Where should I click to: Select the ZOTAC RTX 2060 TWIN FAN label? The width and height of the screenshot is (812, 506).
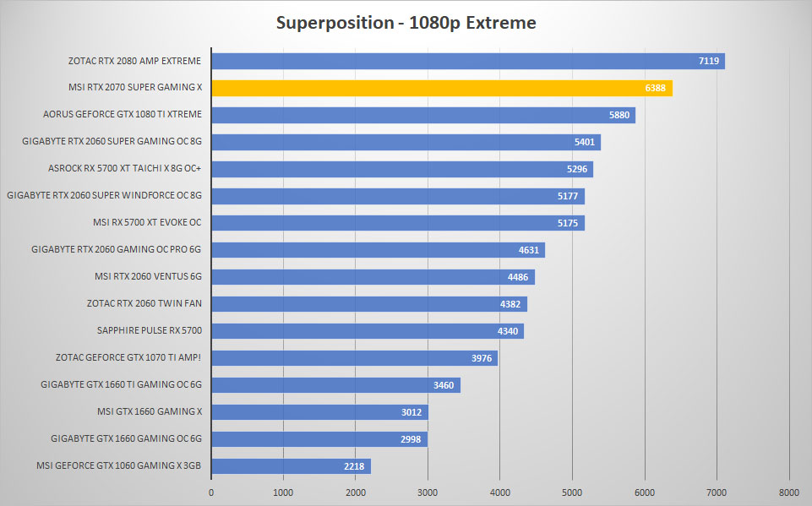(x=144, y=303)
